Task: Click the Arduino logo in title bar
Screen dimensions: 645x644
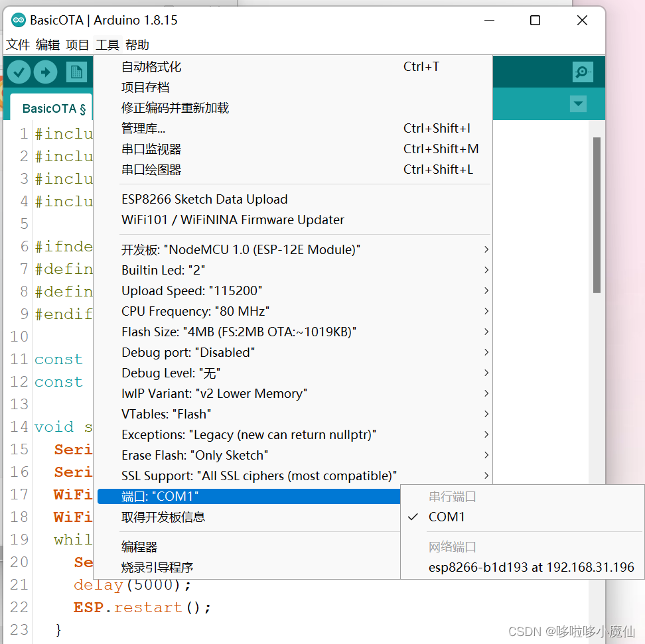Action: coord(18,20)
